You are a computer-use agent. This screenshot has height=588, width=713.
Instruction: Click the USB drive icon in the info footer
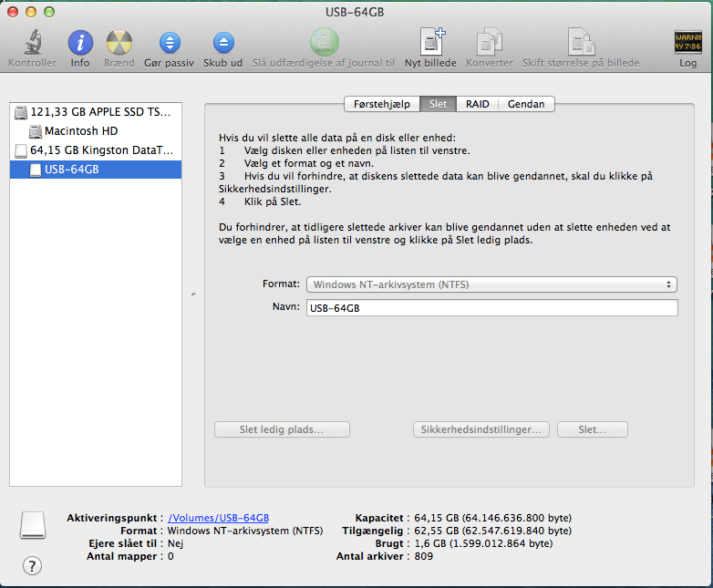click(33, 526)
